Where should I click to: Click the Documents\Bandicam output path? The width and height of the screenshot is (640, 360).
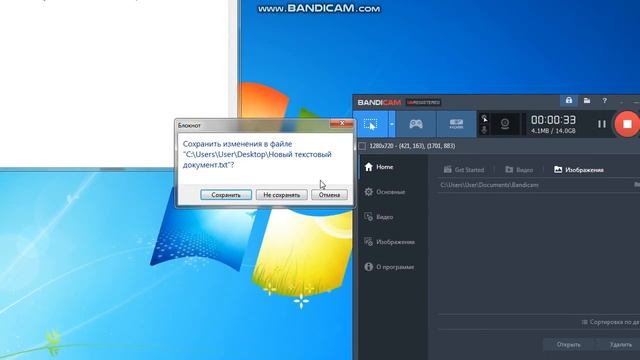click(489, 185)
